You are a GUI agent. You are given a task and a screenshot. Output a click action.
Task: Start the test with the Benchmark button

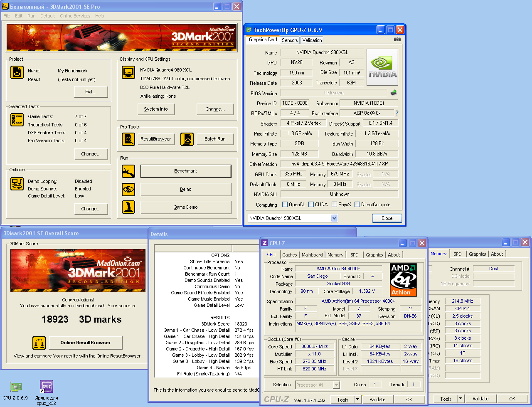[186, 171]
